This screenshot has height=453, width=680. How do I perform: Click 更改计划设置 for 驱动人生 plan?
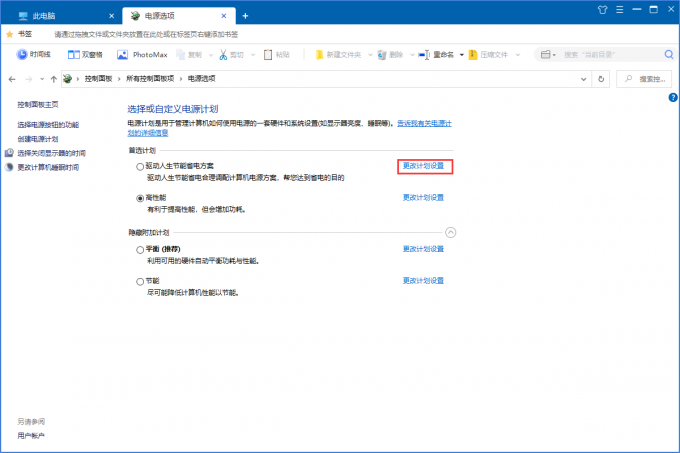423,166
